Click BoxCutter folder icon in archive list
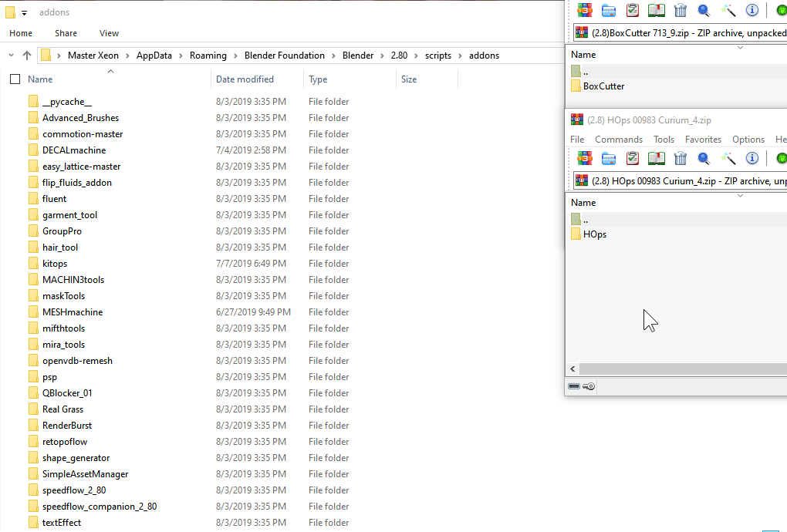Image resolution: width=787 pixels, height=532 pixels. pos(576,86)
